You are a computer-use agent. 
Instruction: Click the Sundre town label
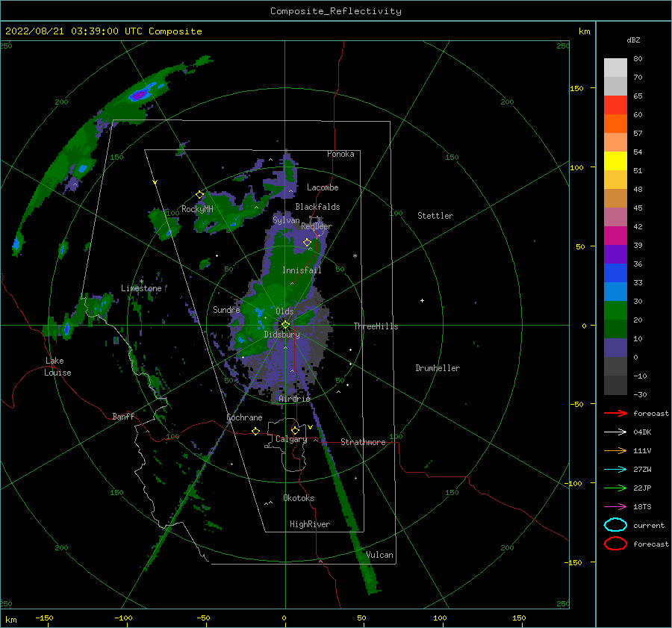(226, 309)
